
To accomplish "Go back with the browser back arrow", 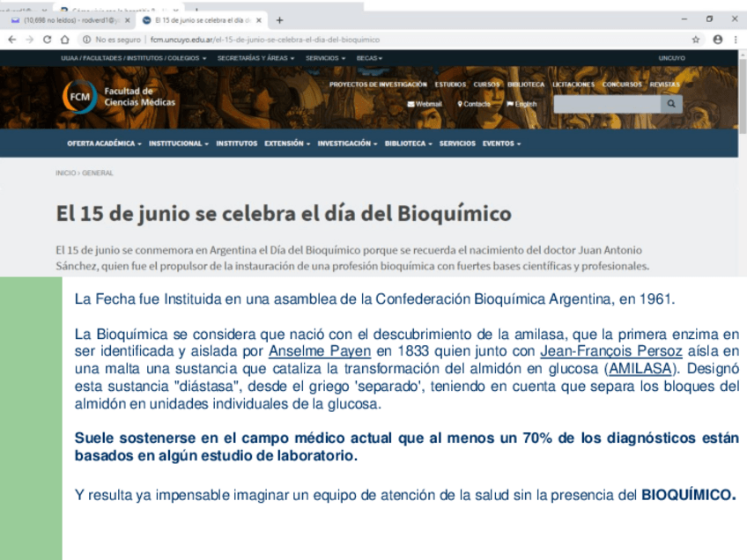I will [x=12, y=40].
